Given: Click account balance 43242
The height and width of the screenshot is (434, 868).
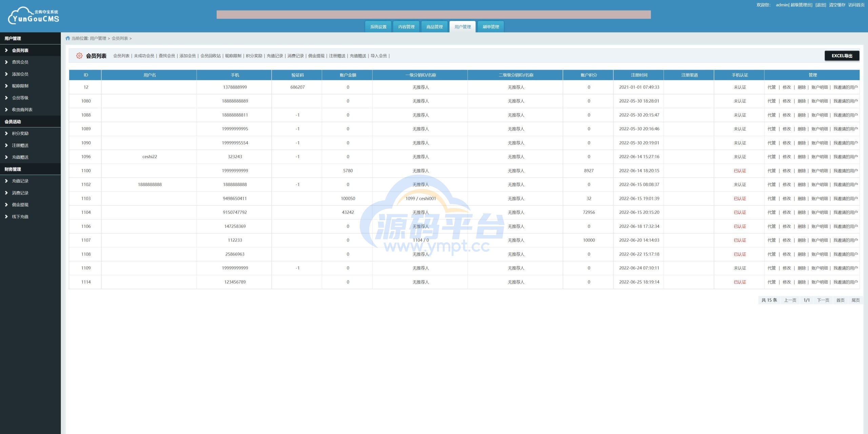Looking at the screenshot, I should tap(348, 212).
